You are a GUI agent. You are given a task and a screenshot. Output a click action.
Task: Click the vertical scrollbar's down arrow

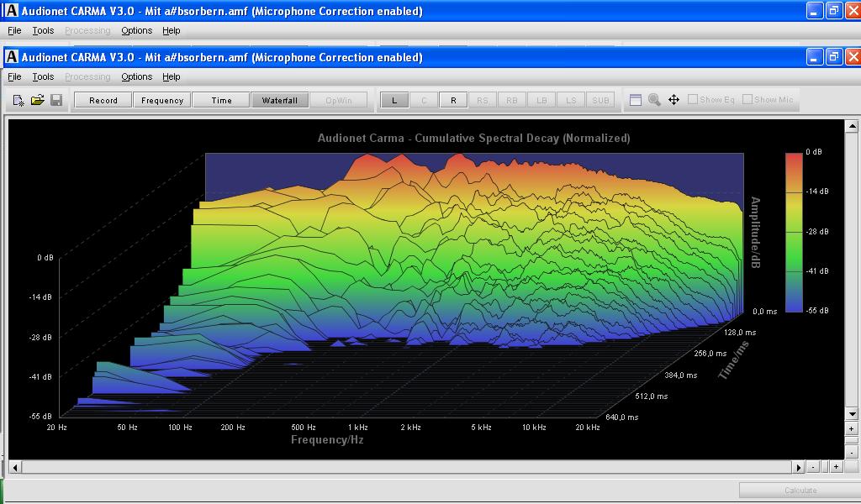coord(852,414)
